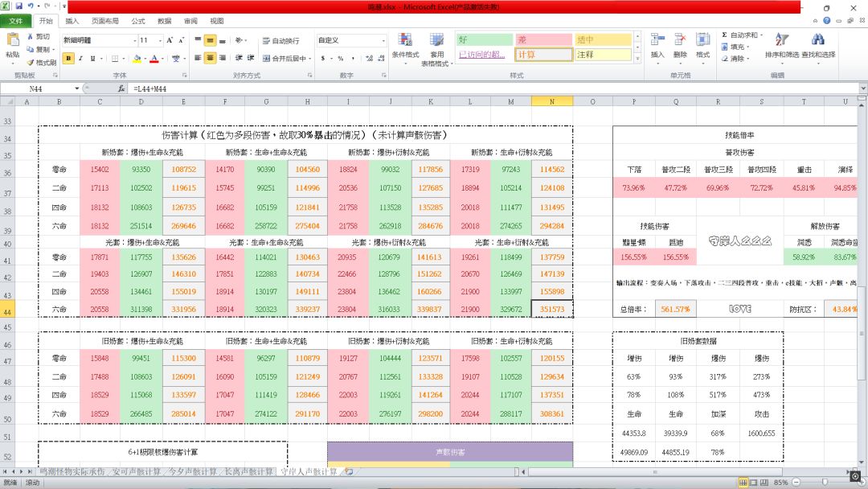Apply the Calculation (计算) cell style
The image size is (868, 489).
click(x=543, y=54)
